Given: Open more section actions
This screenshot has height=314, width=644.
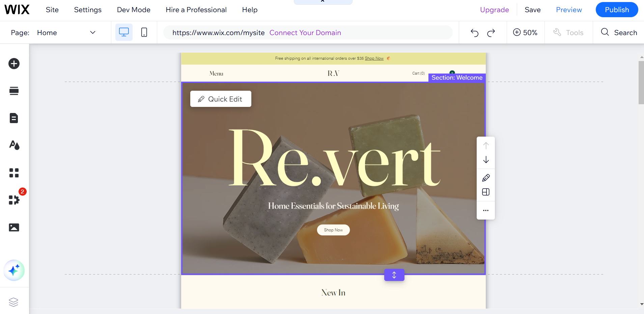Looking at the screenshot, I should coord(486,210).
